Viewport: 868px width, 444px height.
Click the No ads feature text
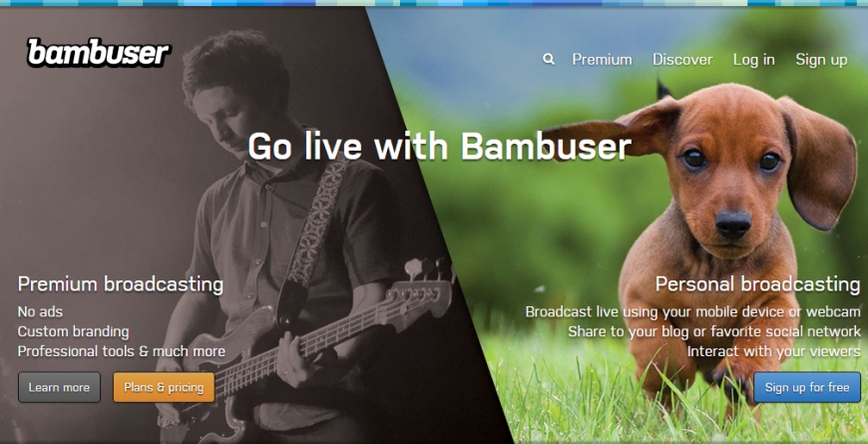40,311
